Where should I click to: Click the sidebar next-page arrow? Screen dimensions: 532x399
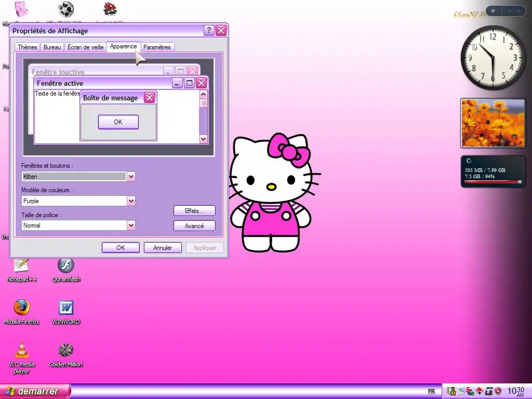coord(519,11)
